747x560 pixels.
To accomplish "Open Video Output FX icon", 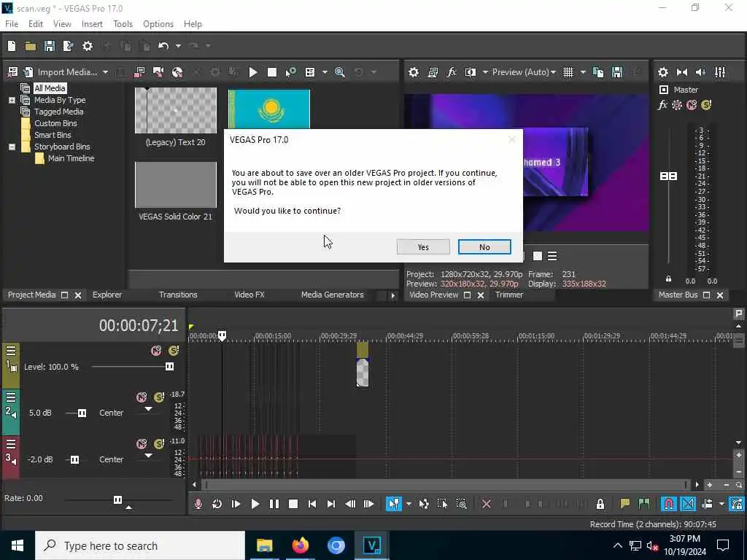I will (451, 72).
